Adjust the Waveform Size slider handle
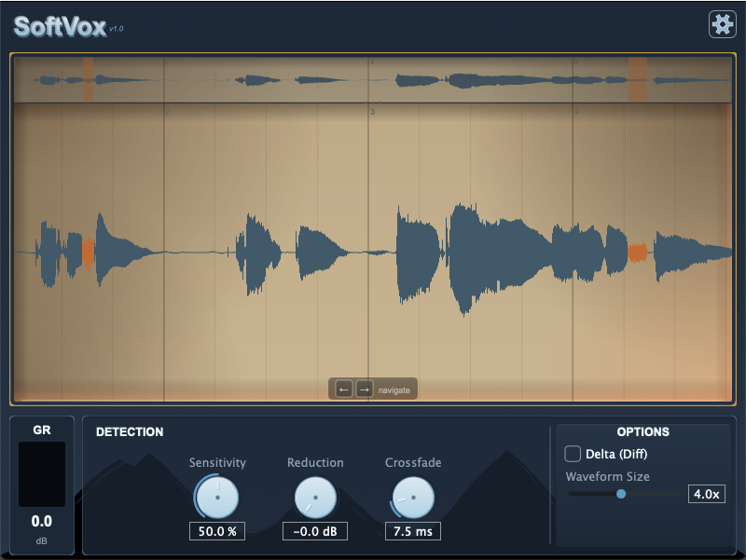Screen dimensions: 746x560 [623, 495]
